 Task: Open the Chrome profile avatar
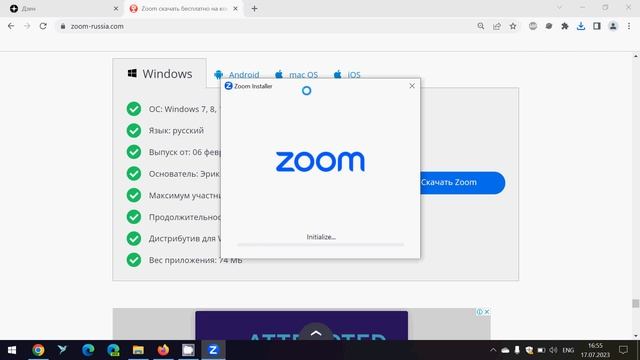613,26
